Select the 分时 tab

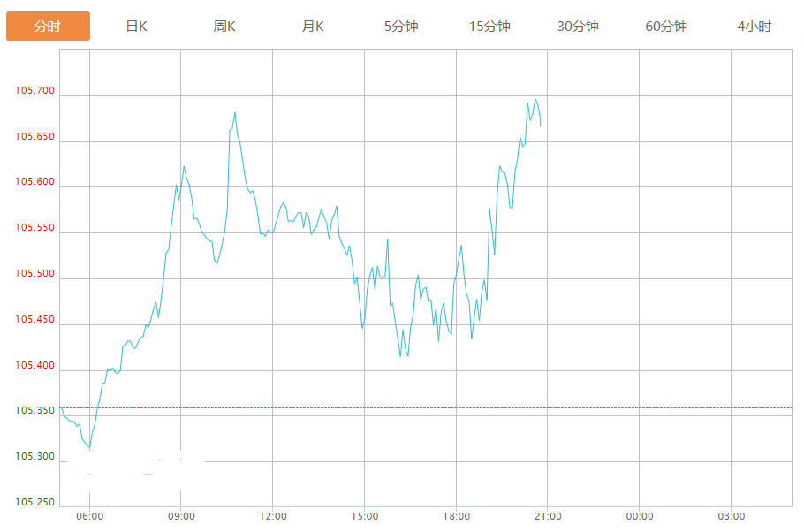(48, 27)
